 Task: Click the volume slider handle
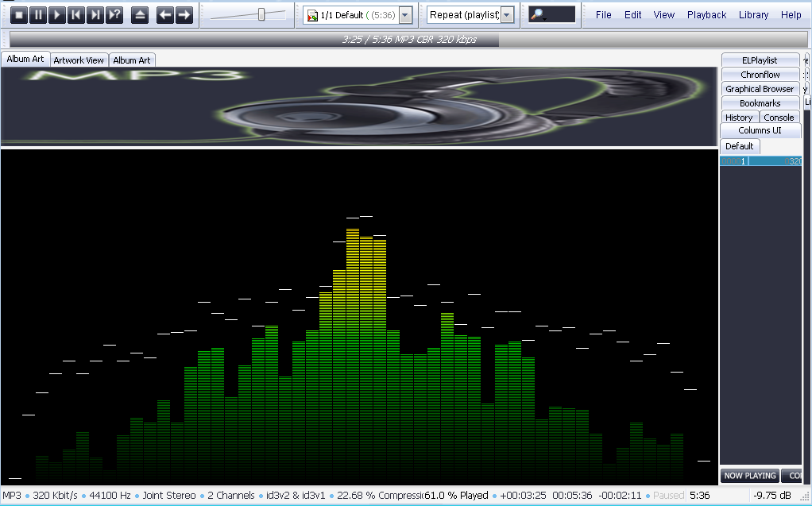coord(261,14)
